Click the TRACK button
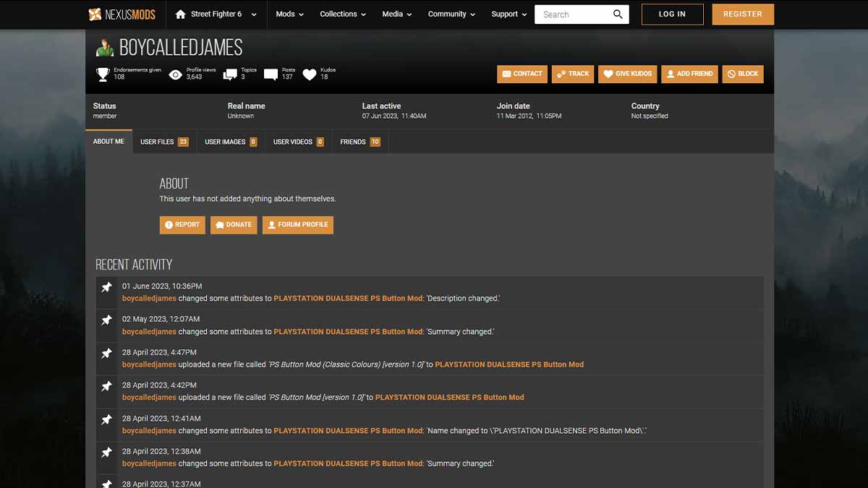This screenshot has height=488, width=868. click(x=573, y=74)
